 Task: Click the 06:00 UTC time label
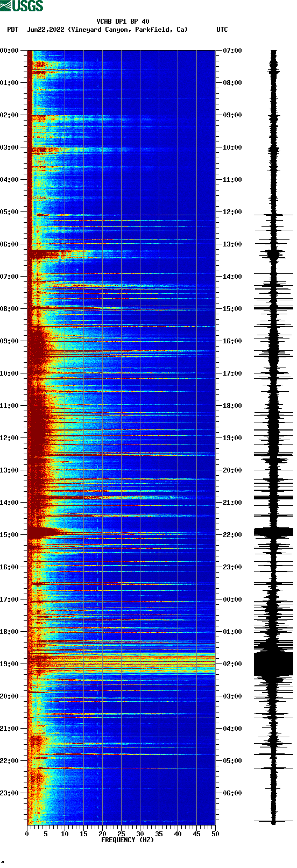click(232, 793)
